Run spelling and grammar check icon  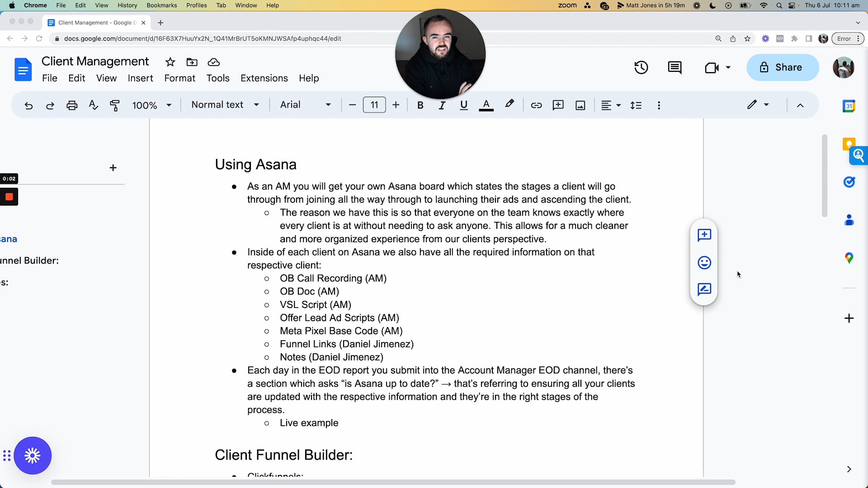pos(94,105)
